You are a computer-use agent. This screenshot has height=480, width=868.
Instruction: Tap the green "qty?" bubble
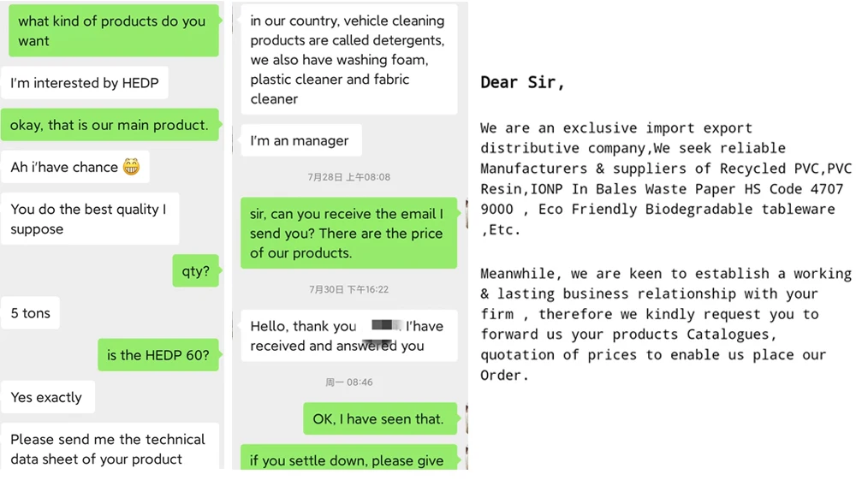click(x=195, y=271)
